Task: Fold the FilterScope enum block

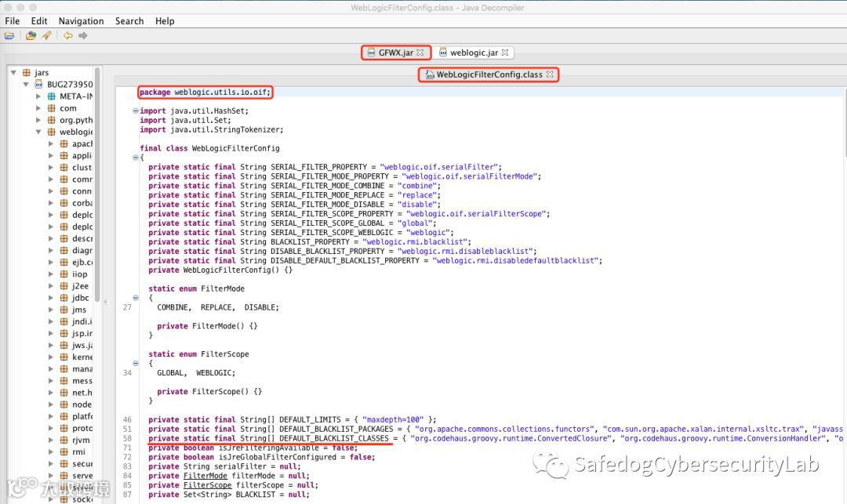Action: click(x=136, y=363)
